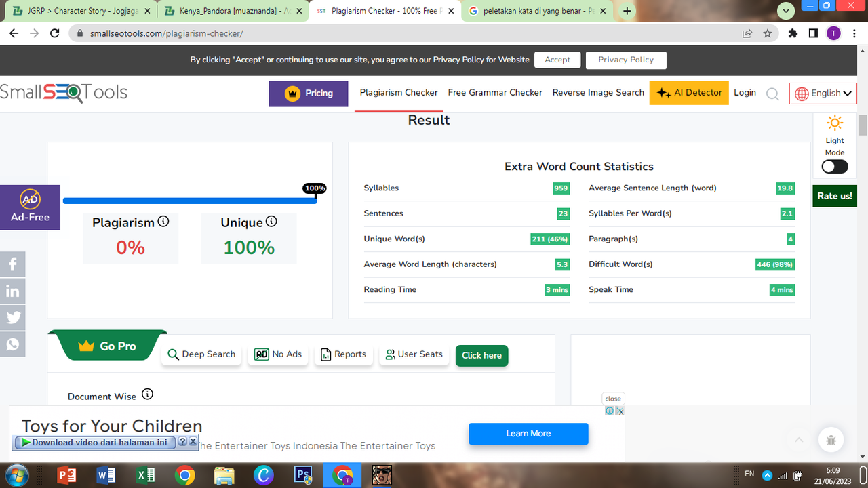Image resolution: width=868 pixels, height=488 pixels.
Task: Bookmark this page with star icon
Action: pyautogui.click(x=768, y=33)
